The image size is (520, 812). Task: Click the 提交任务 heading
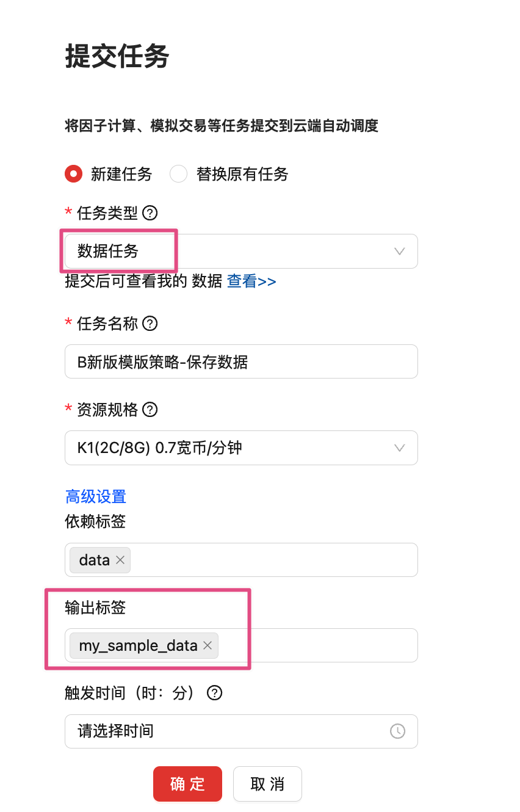[117, 57]
